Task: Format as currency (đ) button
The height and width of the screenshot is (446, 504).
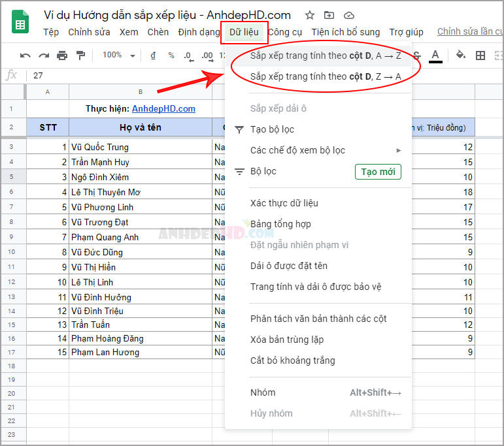Action: pyautogui.click(x=153, y=56)
